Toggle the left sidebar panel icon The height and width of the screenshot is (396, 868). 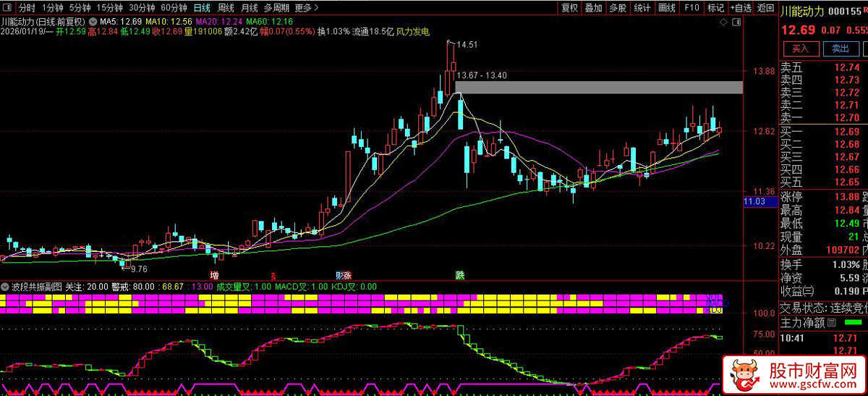[x=7, y=8]
